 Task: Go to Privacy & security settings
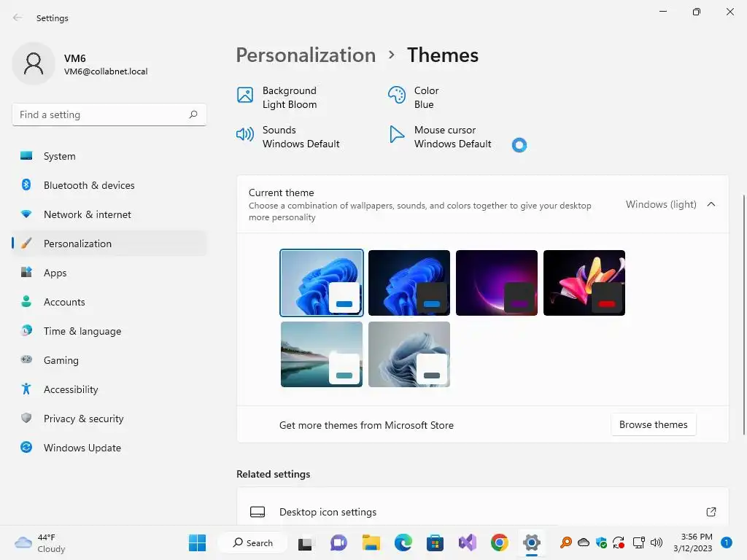(x=109, y=419)
